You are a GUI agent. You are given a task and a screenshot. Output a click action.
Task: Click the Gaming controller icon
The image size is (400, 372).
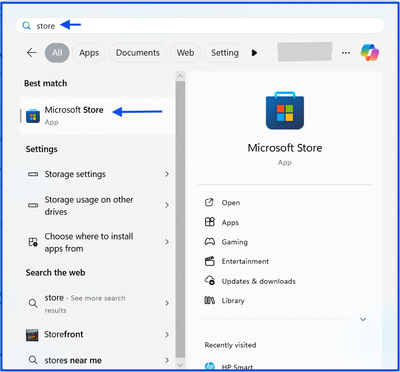(x=209, y=242)
